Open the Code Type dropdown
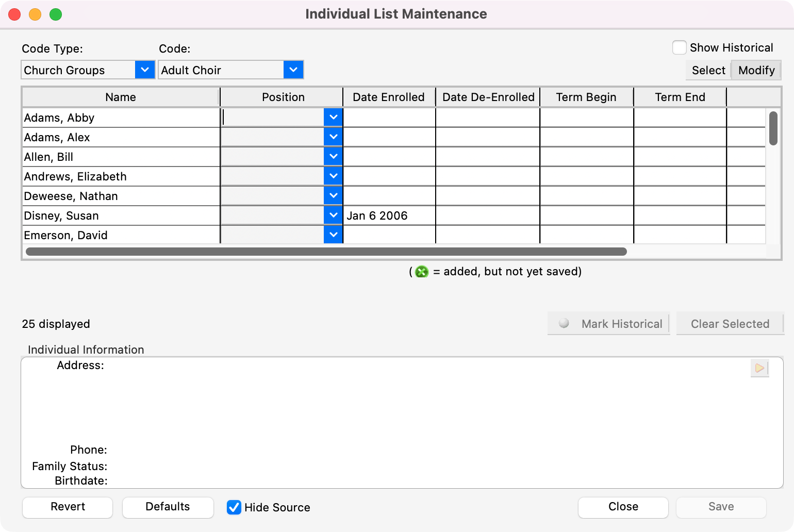 click(145, 70)
